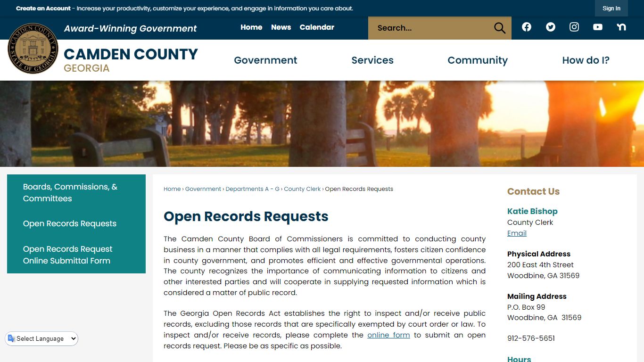The width and height of the screenshot is (644, 362).
Task: Click the Create an Account link
Action: tap(43, 8)
